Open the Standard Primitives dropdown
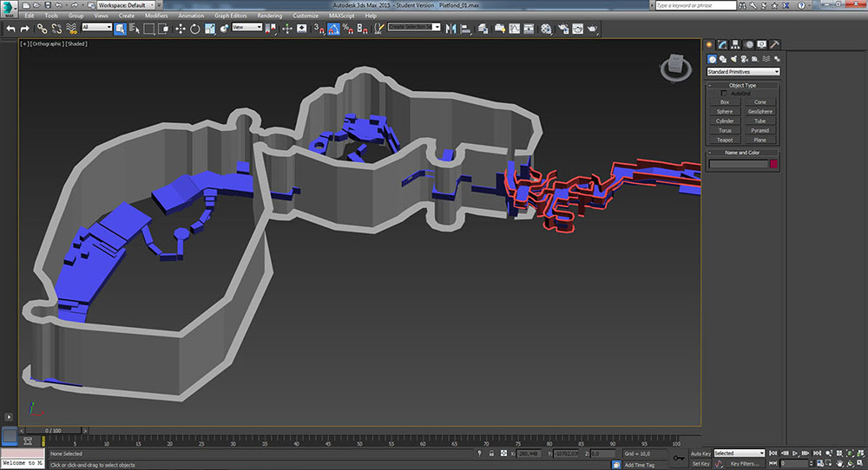Screen dimensions: 868x470 tap(743, 71)
